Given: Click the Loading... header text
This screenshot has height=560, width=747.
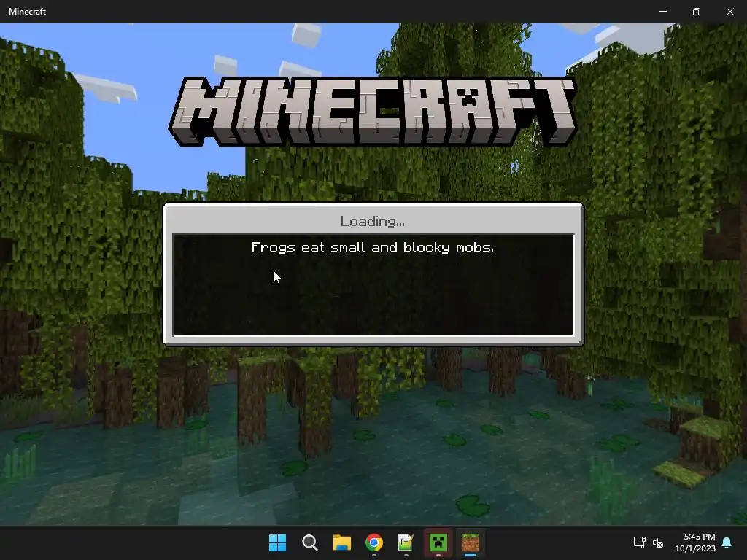Looking at the screenshot, I should point(373,221).
